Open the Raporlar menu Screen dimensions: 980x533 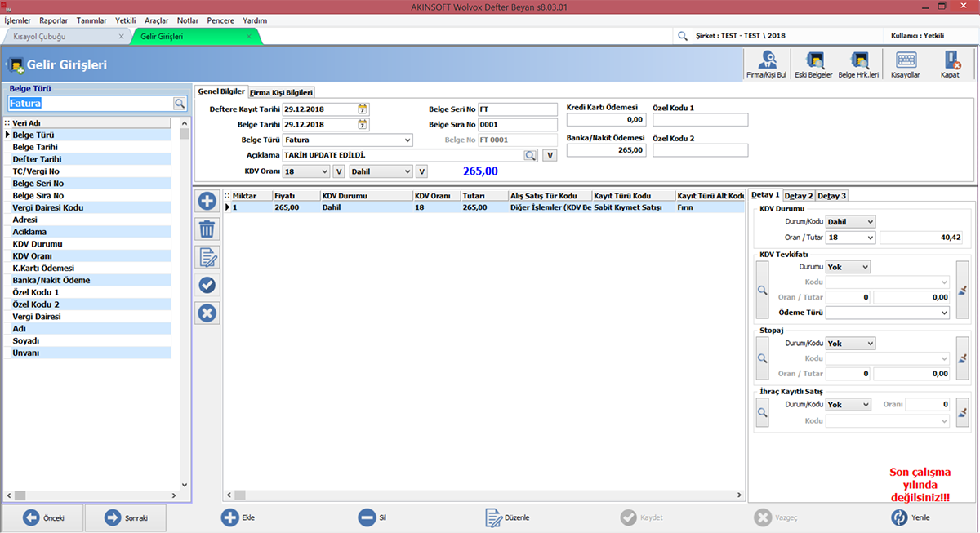click(x=53, y=20)
